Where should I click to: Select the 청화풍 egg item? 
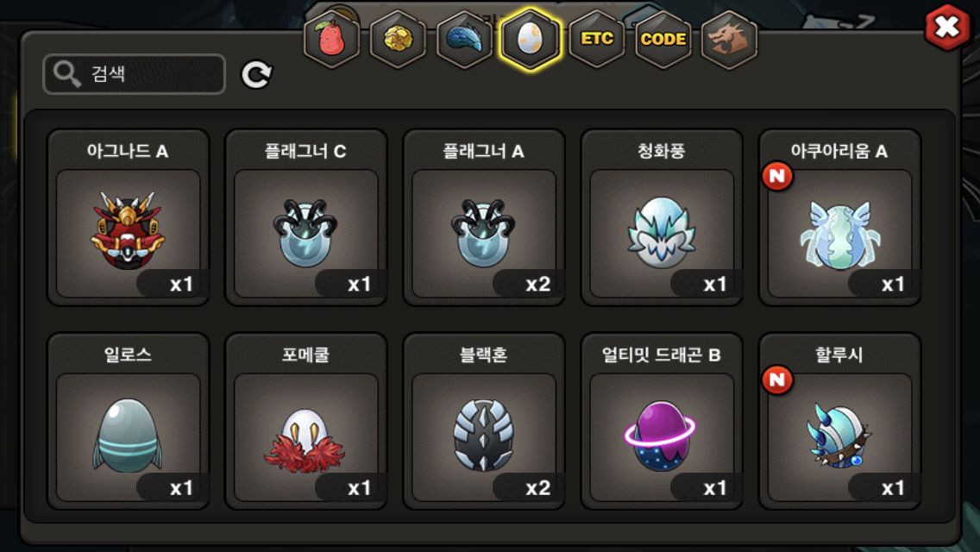pos(662,217)
